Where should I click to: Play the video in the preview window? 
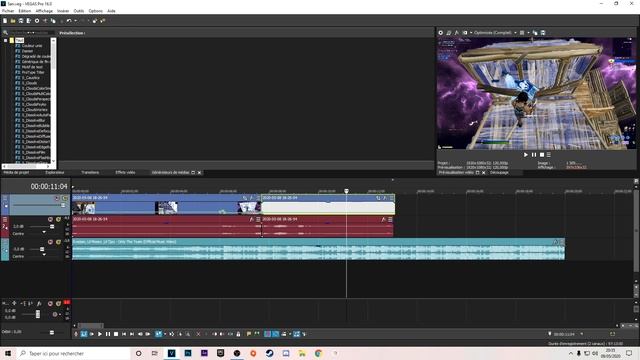pyautogui.click(x=526, y=155)
